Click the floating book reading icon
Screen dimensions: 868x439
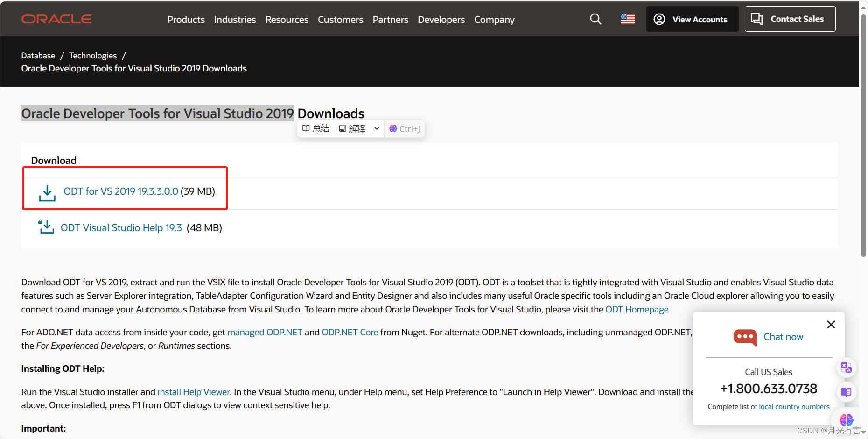(x=846, y=392)
